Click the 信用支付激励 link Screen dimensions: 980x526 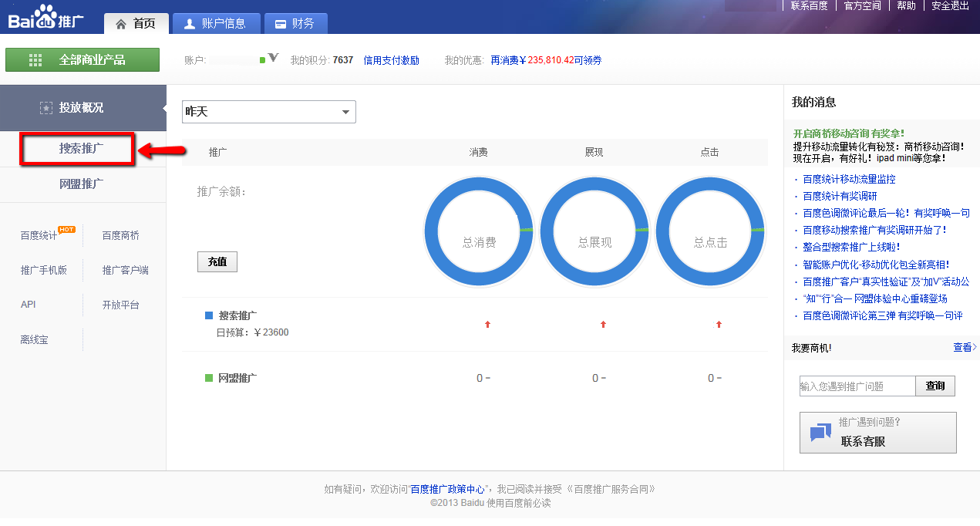(391, 60)
